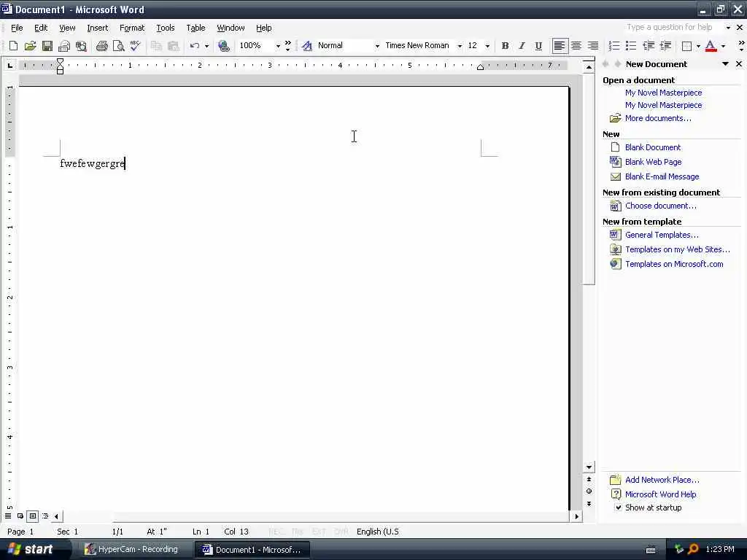
Task: Select Align Right alignment
Action: (592, 46)
